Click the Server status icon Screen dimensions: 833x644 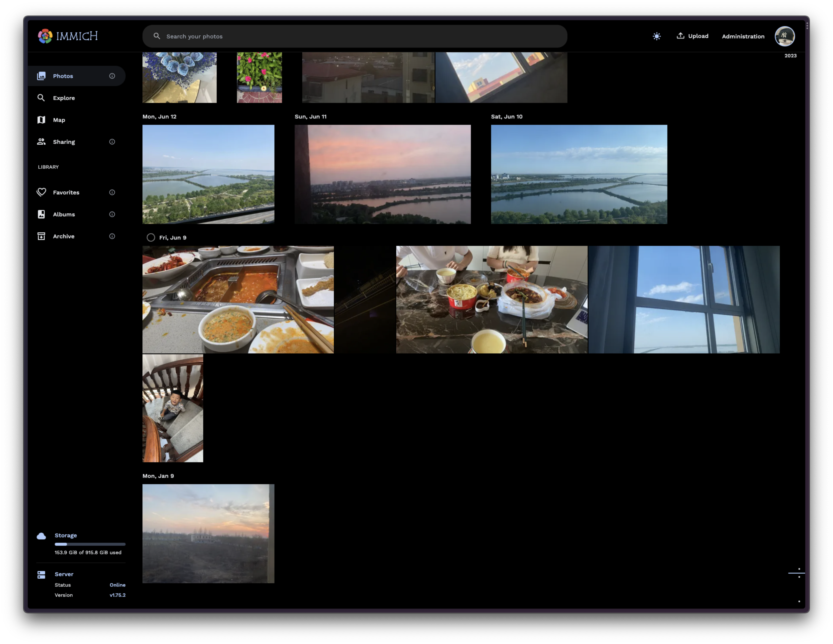[x=41, y=575]
